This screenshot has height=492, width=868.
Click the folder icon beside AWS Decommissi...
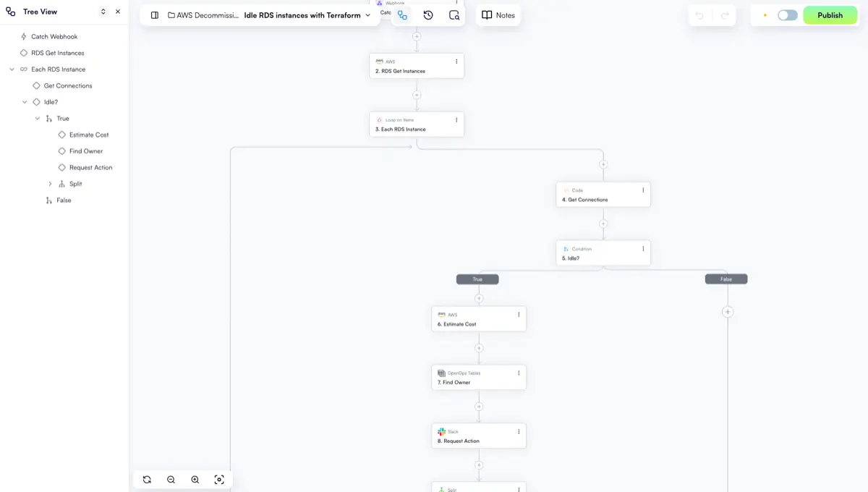[169, 14]
